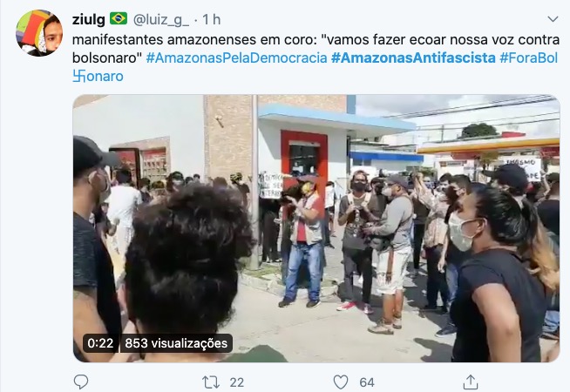This screenshot has width=570, height=392.
Task: Click the 853 visualizações view counter
Action: click(176, 343)
